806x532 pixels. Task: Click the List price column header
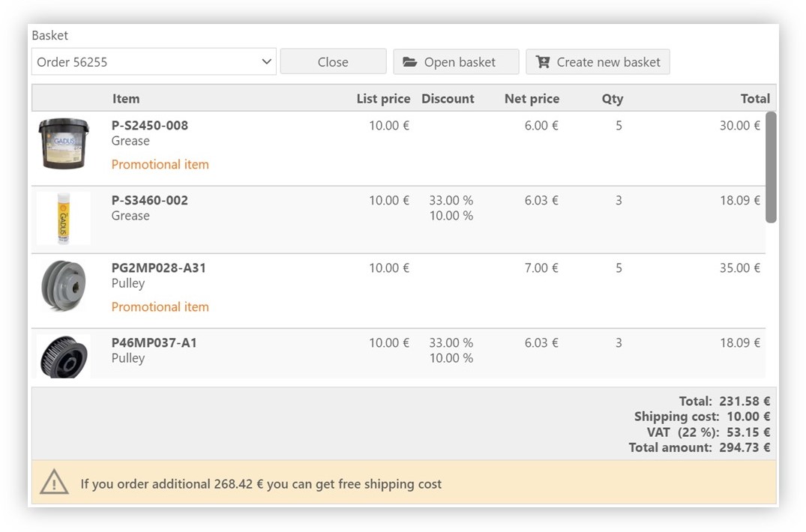click(x=383, y=98)
